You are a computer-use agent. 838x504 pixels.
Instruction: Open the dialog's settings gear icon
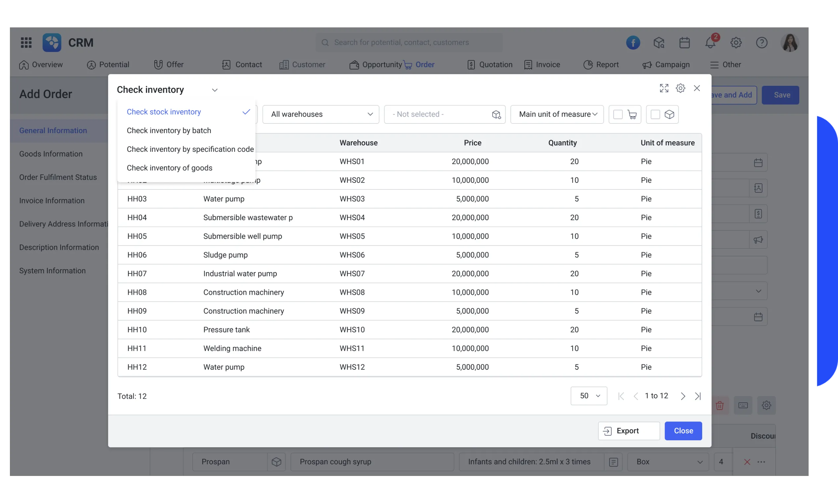[x=681, y=88]
